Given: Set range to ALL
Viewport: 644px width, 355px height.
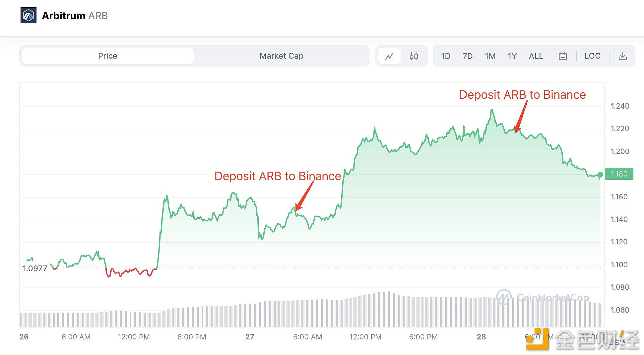Looking at the screenshot, I should (536, 56).
